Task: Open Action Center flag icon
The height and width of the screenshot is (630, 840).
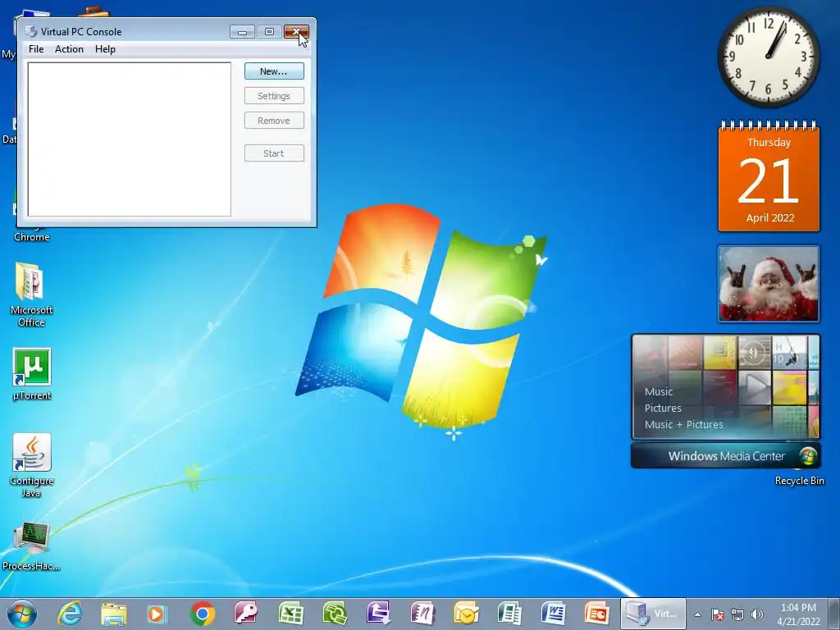Action: click(718, 614)
